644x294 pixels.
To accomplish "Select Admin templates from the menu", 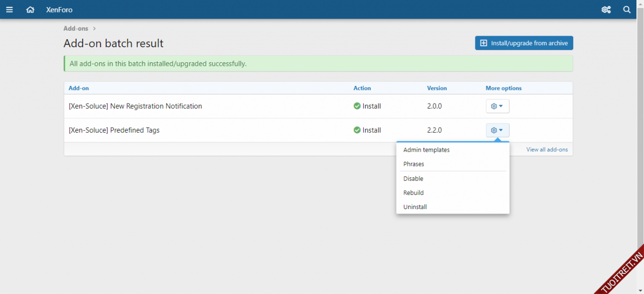I will (426, 150).
